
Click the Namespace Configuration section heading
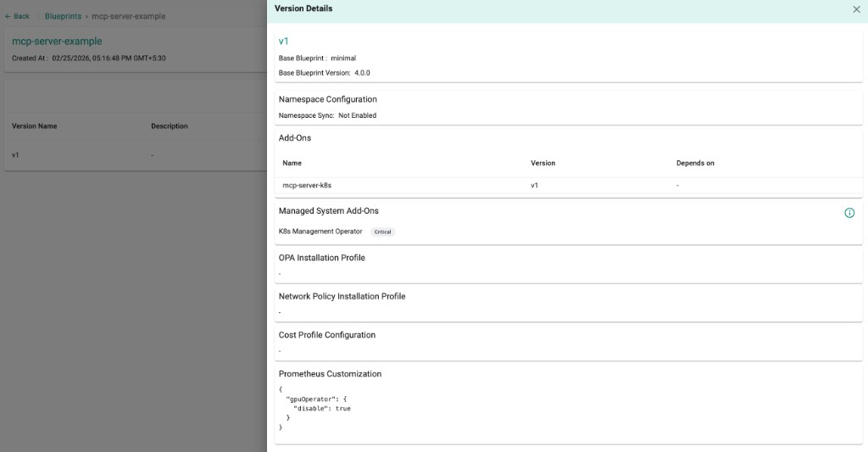(x=327, y=99)
